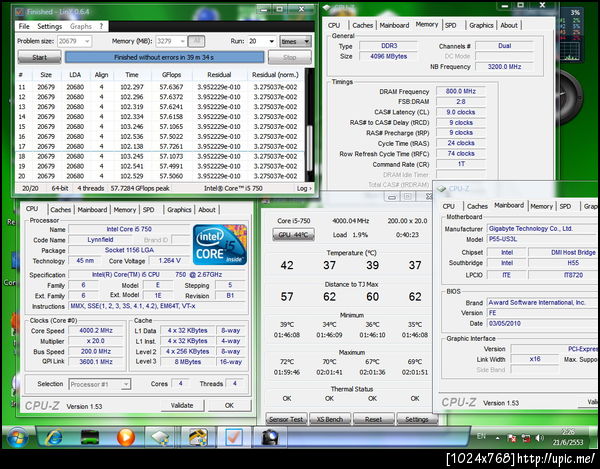Image resolution: width=600 pixels, height=469 pixels.
Task: Launch Internet Explorer from the taskbar
Action: click(54, 437)
